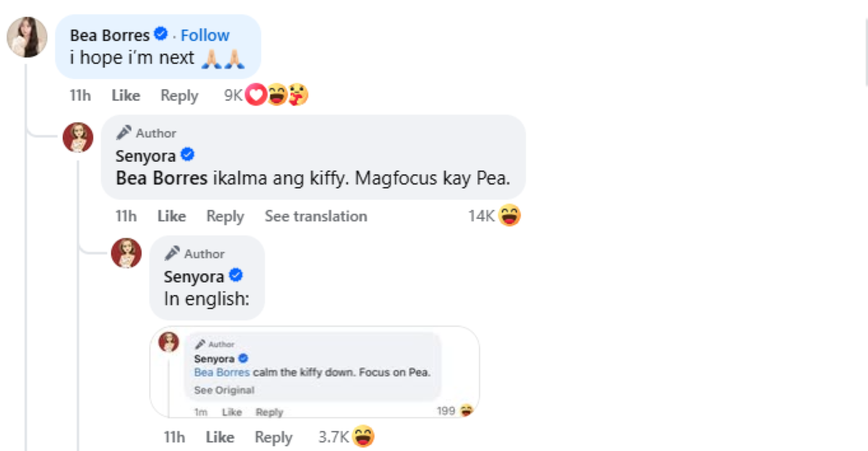This screenshot has width=868, height=451.
Task: Open Bea Borres's profile picture
Action: coord(27,37)
